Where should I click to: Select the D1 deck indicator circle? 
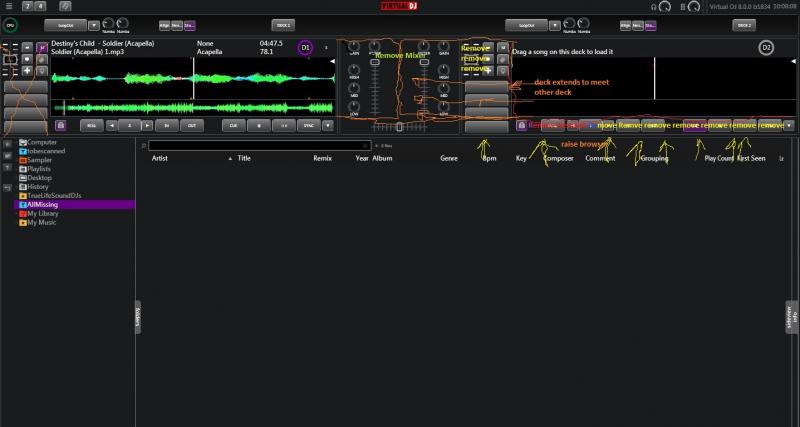pos(305,47)
